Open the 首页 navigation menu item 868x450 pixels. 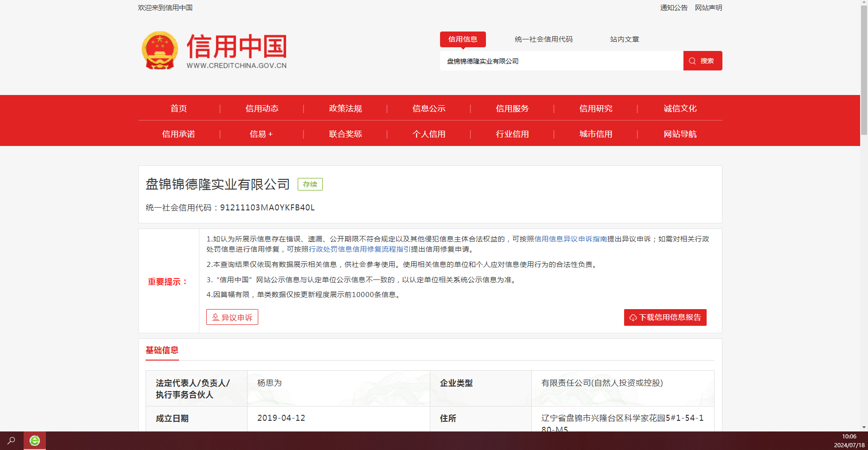click(x=179, y=108)
